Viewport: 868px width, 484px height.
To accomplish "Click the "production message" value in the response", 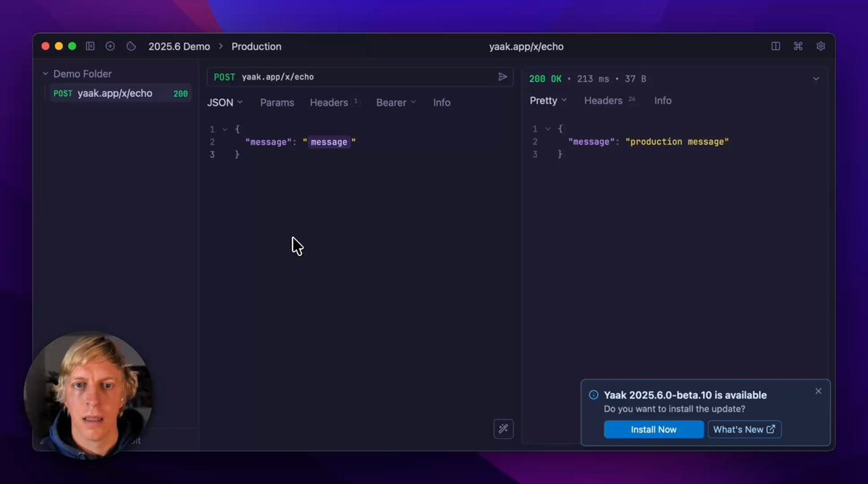I will point(677,142).
